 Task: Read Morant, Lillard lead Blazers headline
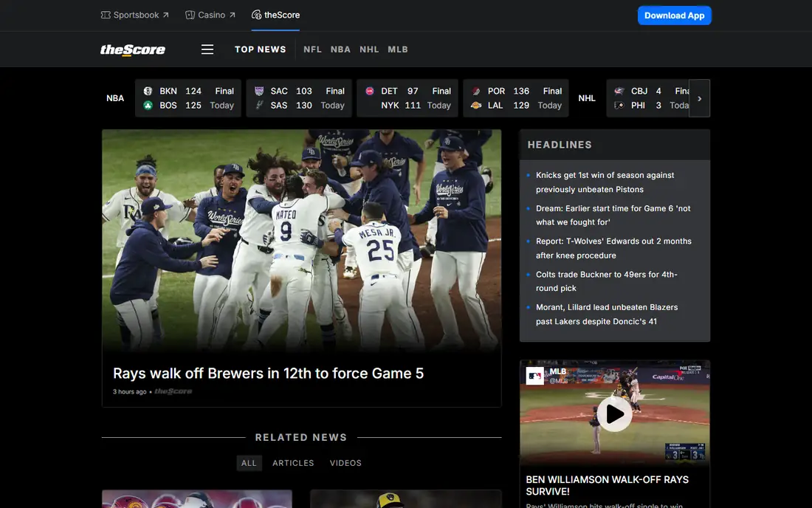click(x=607, y=315)
